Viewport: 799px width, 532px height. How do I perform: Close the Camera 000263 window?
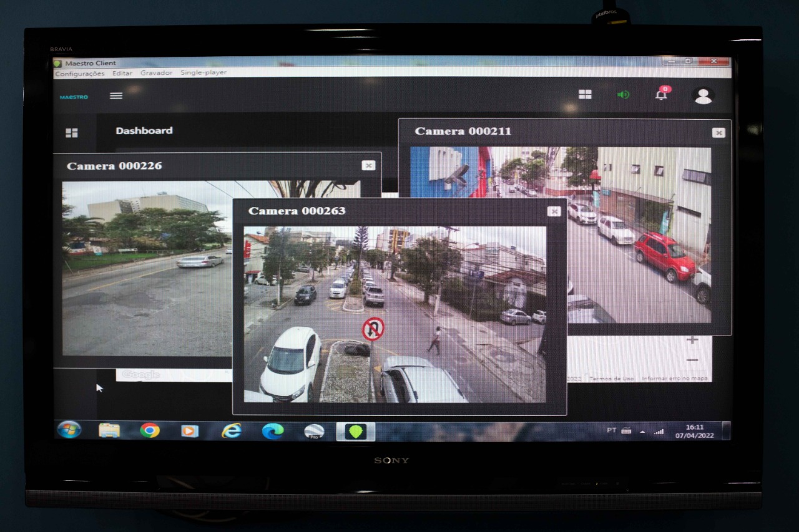coord(554,211)
